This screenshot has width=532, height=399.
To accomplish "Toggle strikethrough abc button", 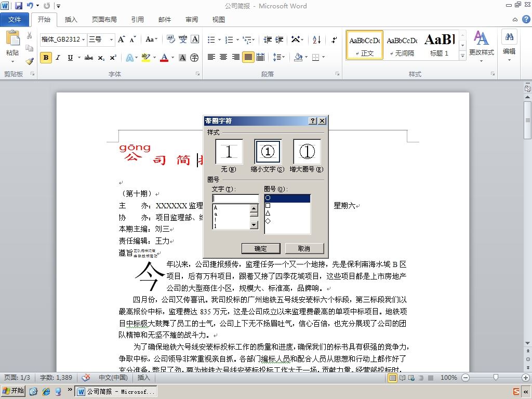I will point(89,58).
